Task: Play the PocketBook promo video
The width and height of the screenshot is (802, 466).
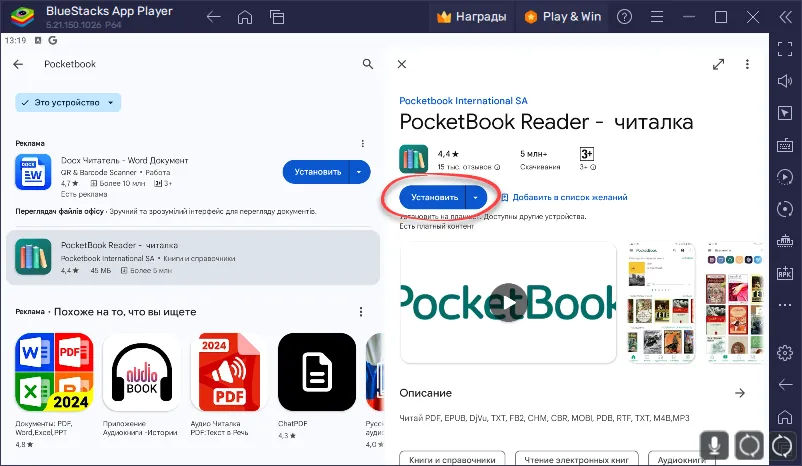Action: coord(508,303)
